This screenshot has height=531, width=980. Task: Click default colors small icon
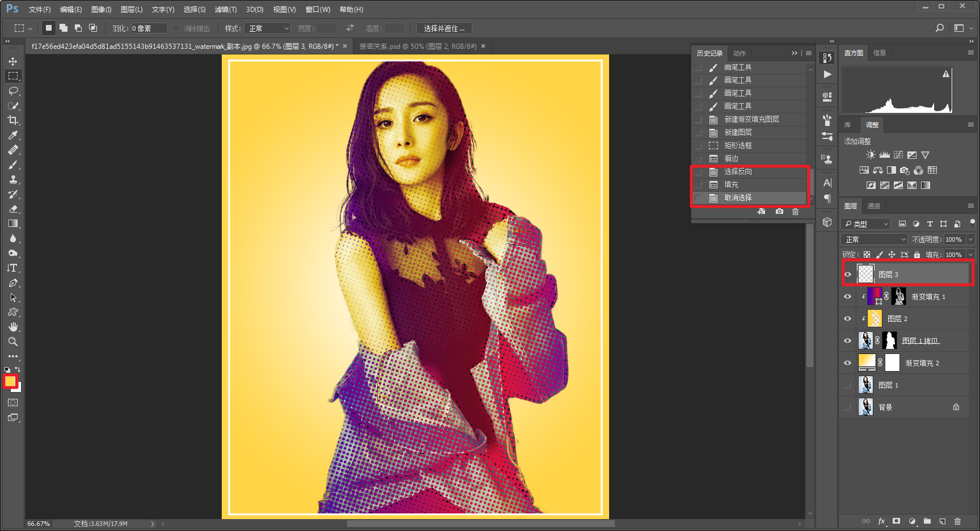[x=7, y=370]
